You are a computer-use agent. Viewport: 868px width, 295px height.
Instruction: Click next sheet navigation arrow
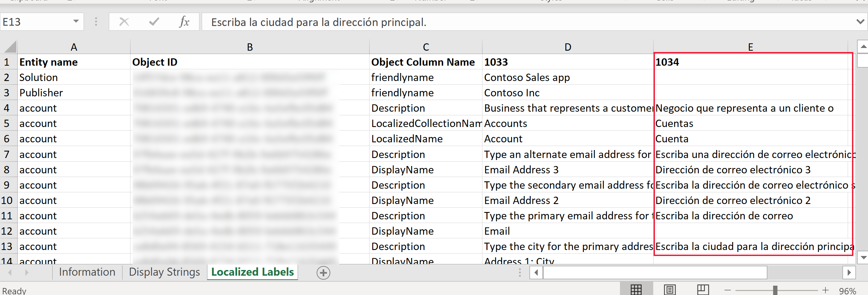click(x=27, y=272)
